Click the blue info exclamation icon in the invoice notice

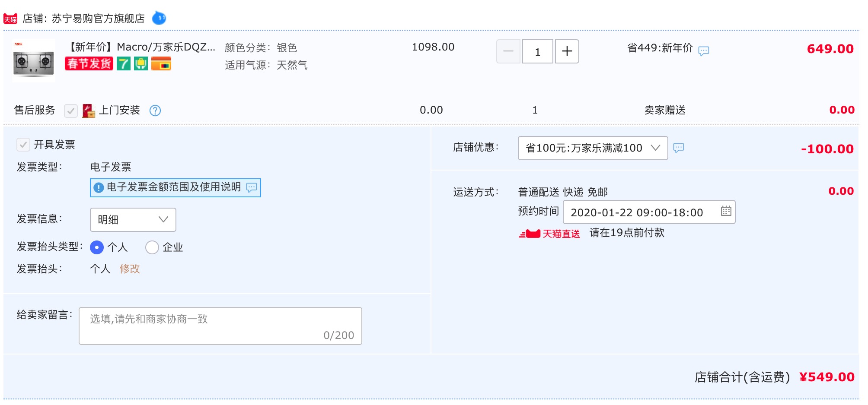coord(99,187)
